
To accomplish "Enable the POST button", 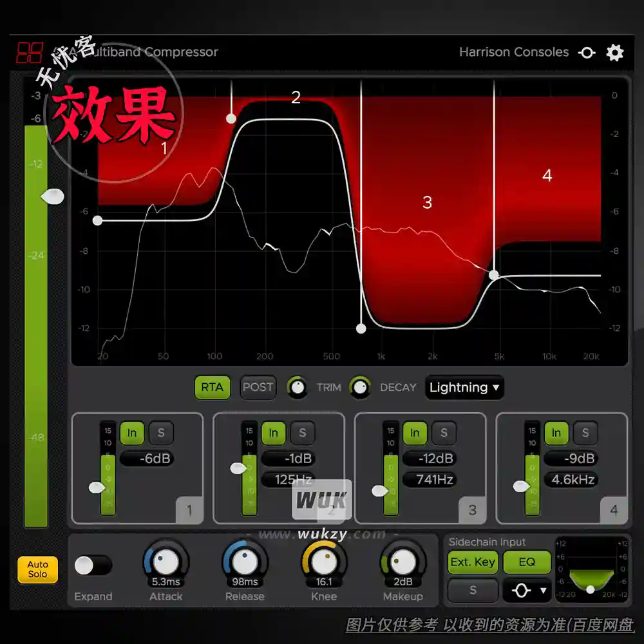I will pyautogui.click(x=258, y=388).
